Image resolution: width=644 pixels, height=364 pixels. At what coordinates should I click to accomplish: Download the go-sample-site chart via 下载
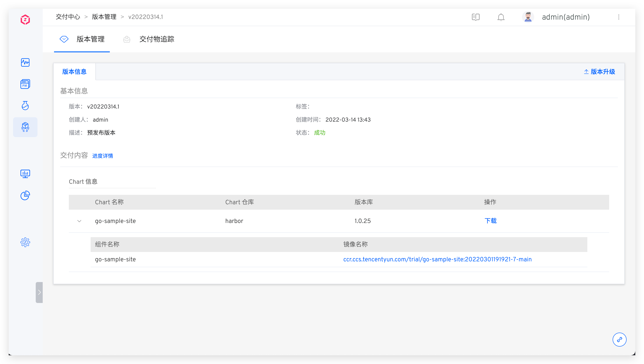point(490,221)
